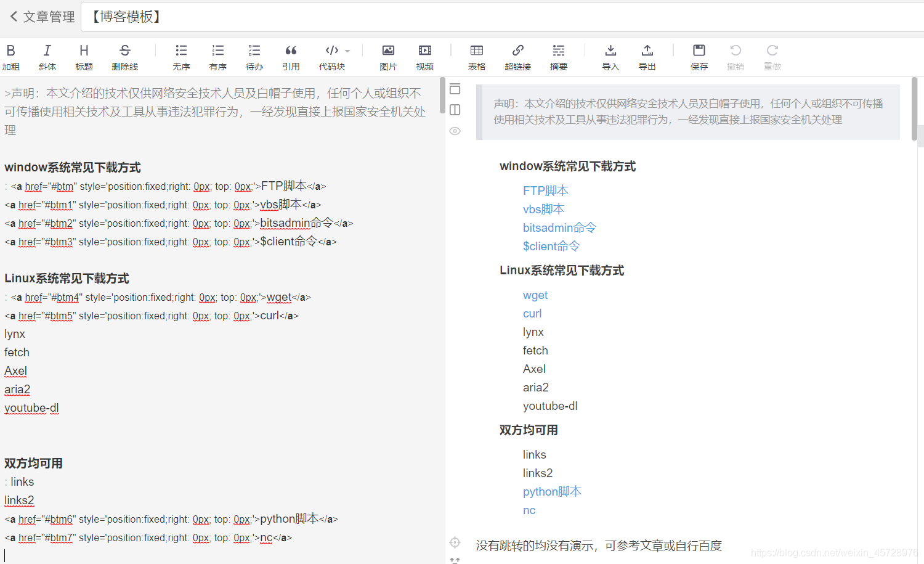Click aria2 text in the preview
924x564 pixels.
[x=536, y=388]
